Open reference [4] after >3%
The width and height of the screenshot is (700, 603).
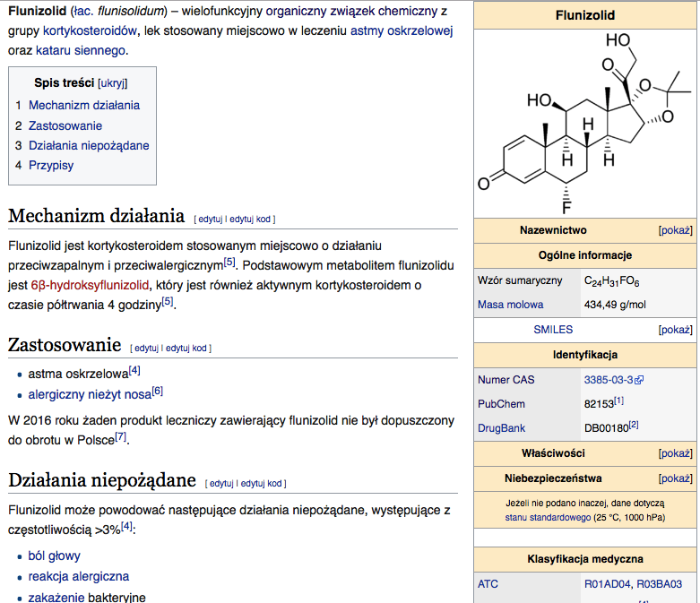tap(126, 526)
